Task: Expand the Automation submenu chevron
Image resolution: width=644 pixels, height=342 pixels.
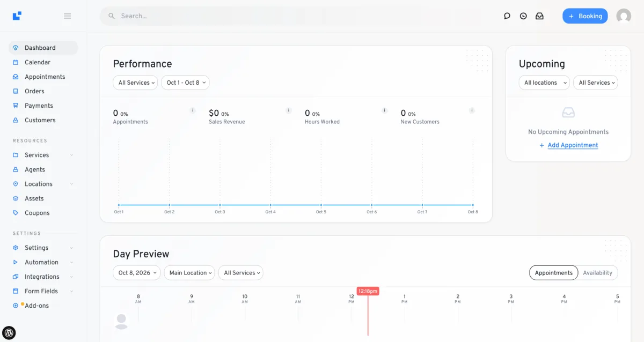Action: click(x=71, y=262)
